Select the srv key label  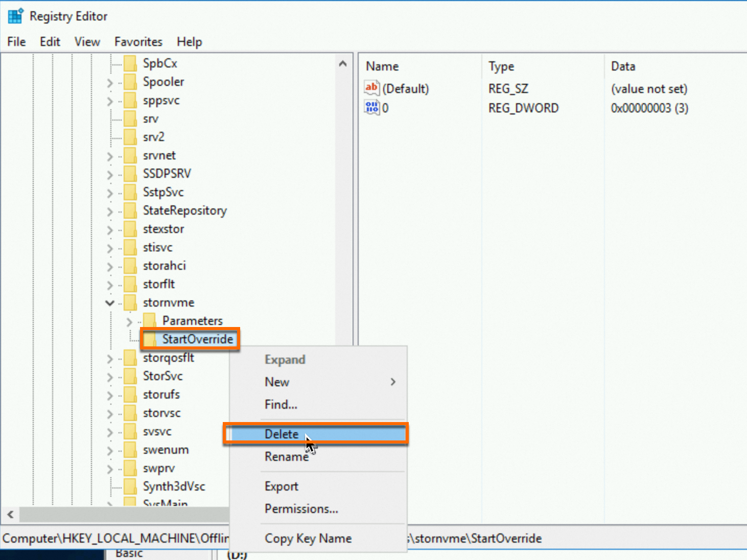[x=151, y=119]
